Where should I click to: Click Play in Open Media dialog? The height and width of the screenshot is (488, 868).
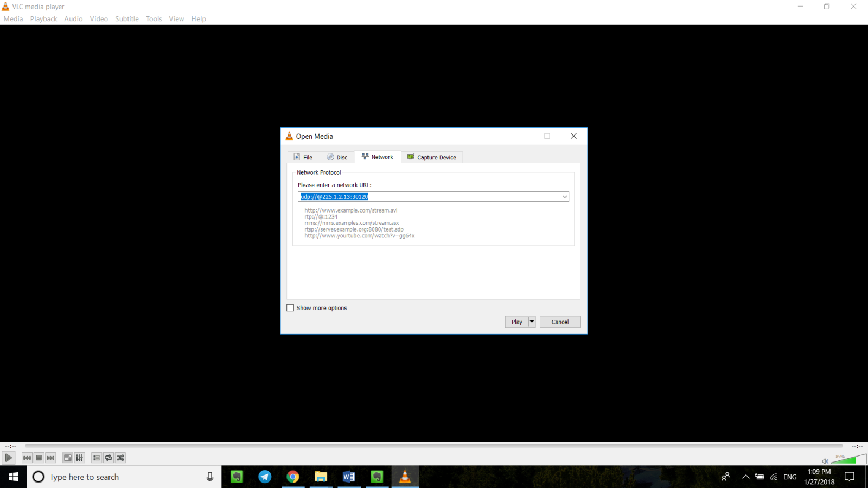point(516,322)
